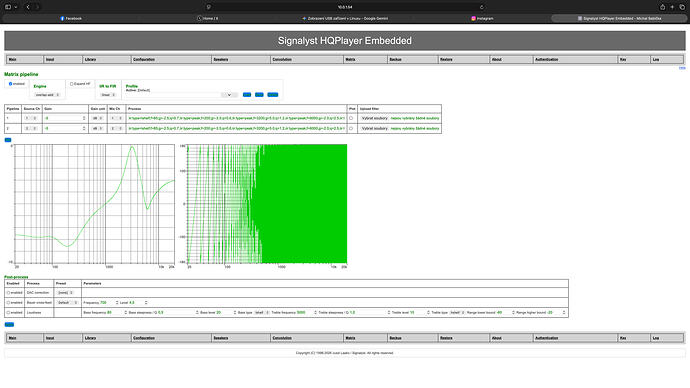This screenshot has height=388, width=690.
Task: Show the tab overview icon
Action: tap(682, 7)
